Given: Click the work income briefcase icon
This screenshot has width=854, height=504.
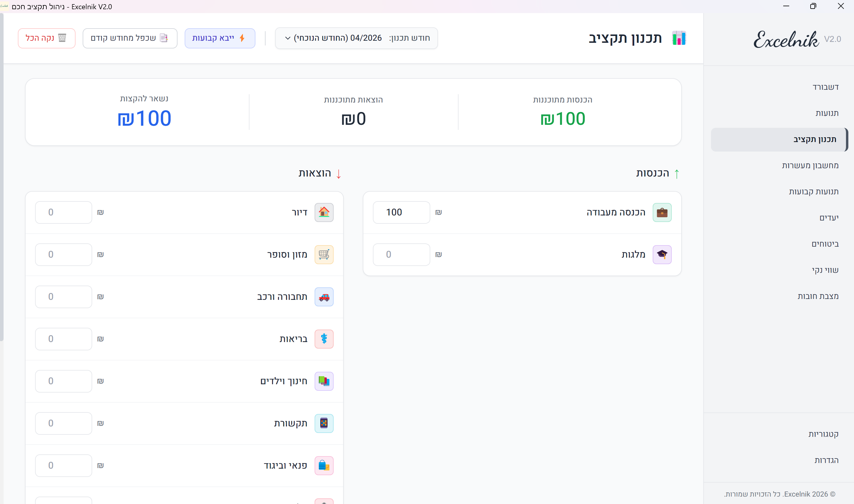Looking at the screenshot, I should (662, 212).
